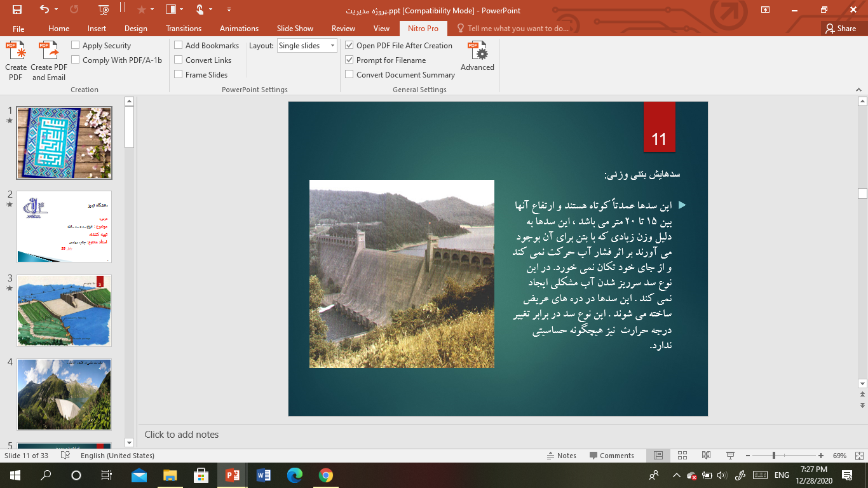The height and width of the screenshot is (488, 868).
Task: Click the Save icon in title bar
Action: (17, 10)
